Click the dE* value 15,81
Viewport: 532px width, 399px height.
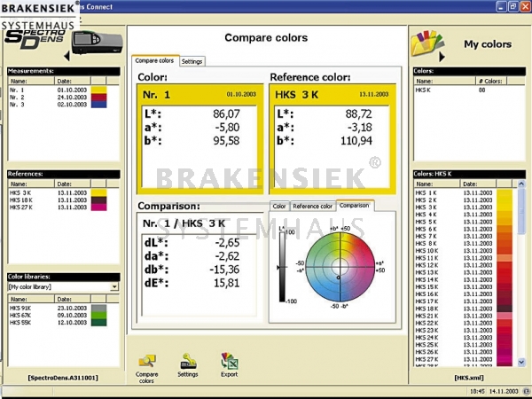pos(227,283)
